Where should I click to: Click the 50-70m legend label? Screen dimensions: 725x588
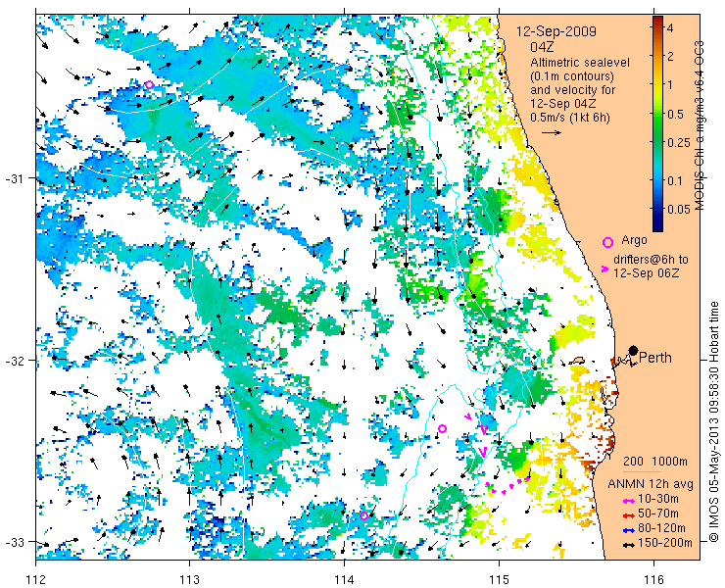click(658, 514)
